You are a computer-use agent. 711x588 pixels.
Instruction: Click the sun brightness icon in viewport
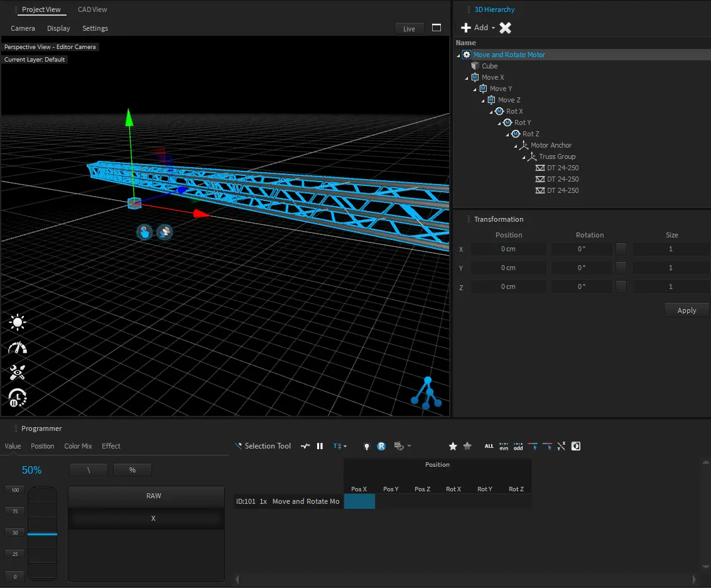pos(17,323)
